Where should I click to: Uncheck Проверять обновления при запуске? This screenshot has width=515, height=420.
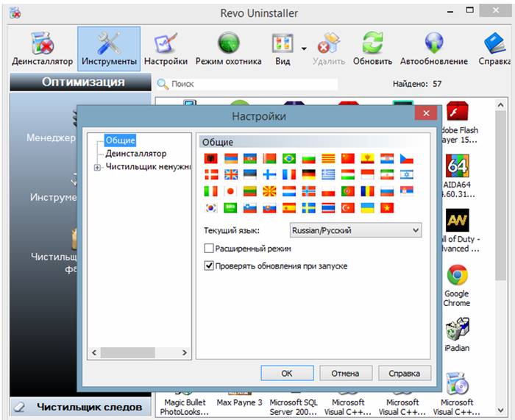(210, 266)
